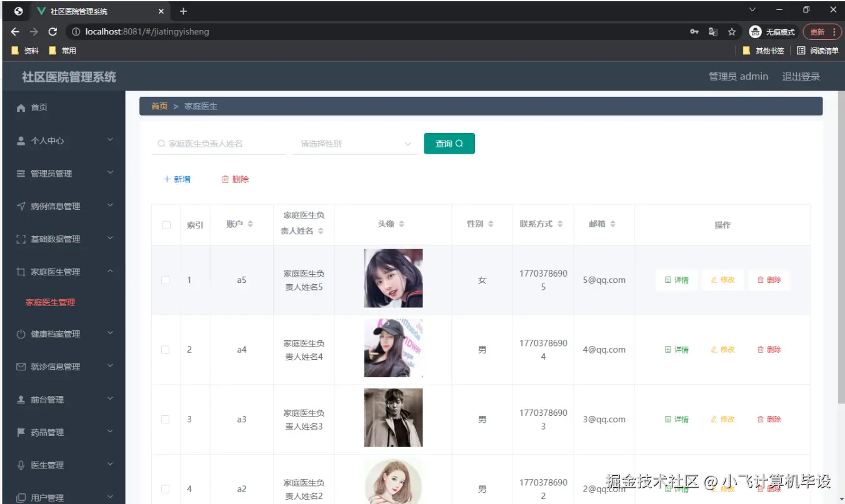845x504 pixels.
Task: Open the 资料 bookmark folder
Action: pyautogui.click(x=26, y=51)
